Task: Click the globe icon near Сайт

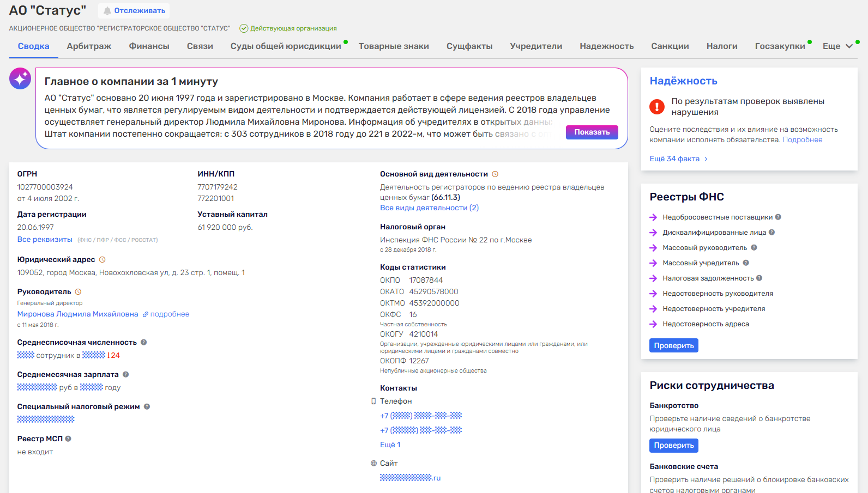Action: 373,464
